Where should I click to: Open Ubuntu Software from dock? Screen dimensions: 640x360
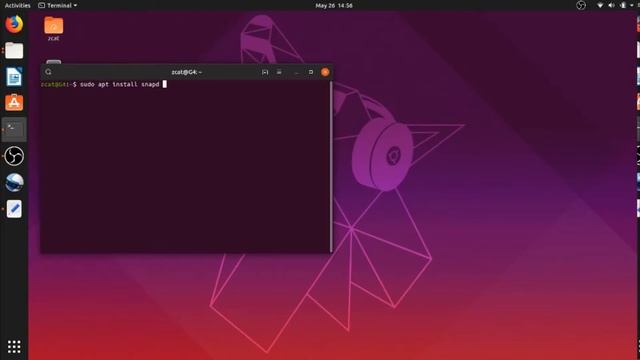pos(14,102)
